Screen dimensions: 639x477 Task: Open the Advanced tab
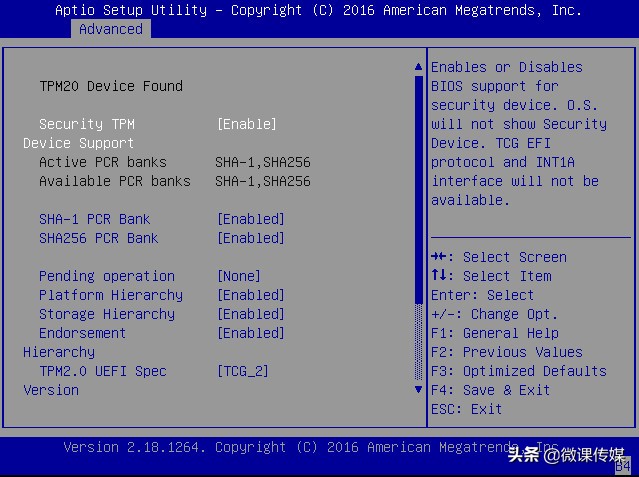point(111,29)
